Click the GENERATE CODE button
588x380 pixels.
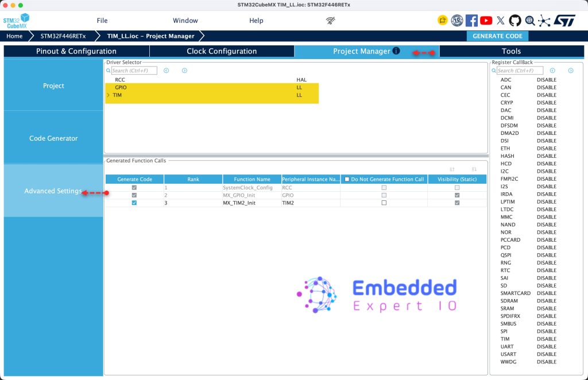click(497, 36)
